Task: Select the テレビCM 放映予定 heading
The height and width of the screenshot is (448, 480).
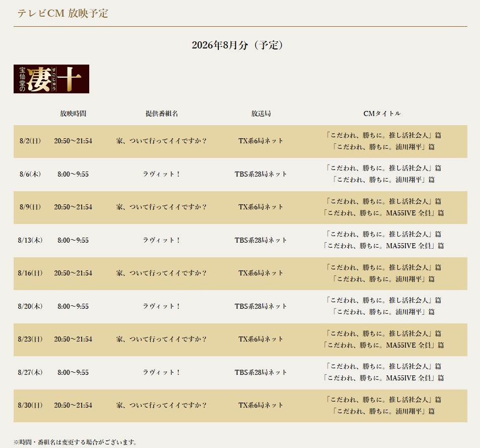Action: tap(63, 13)
